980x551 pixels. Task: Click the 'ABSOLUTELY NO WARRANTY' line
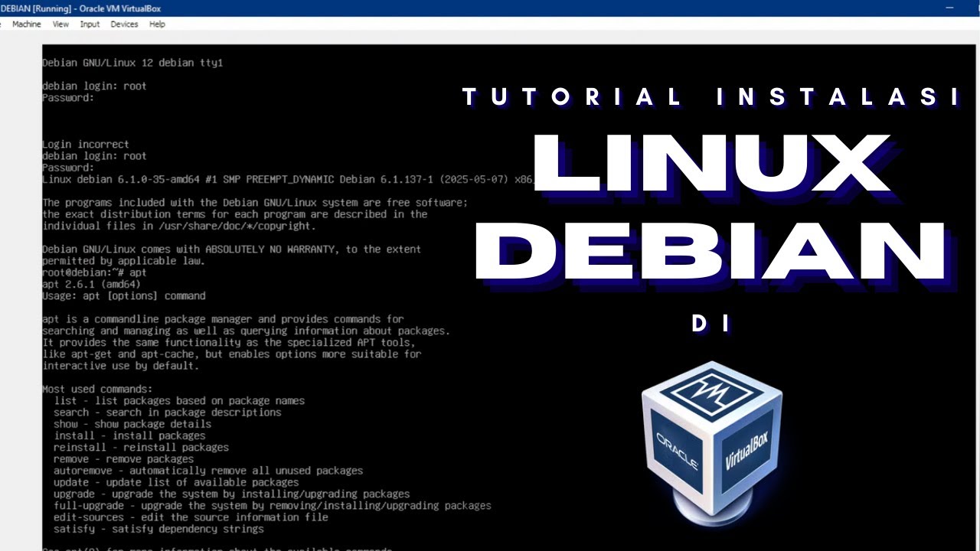(231, 249)
